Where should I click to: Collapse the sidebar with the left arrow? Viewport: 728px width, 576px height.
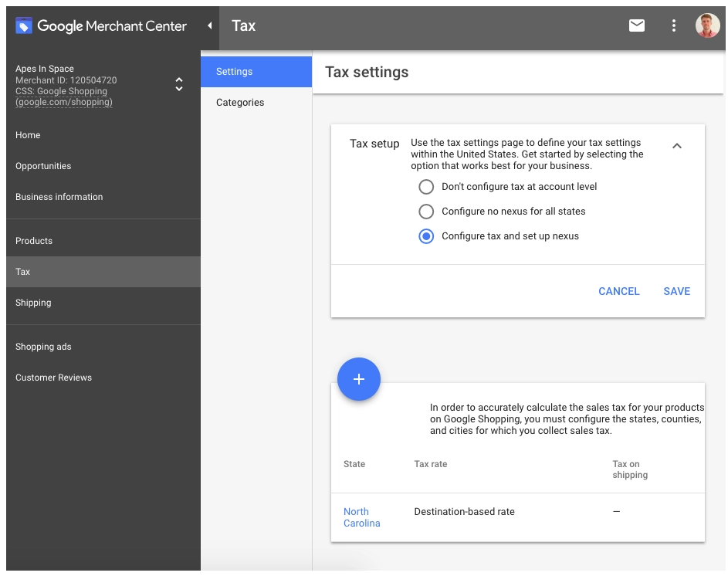[x=209, y=25]
